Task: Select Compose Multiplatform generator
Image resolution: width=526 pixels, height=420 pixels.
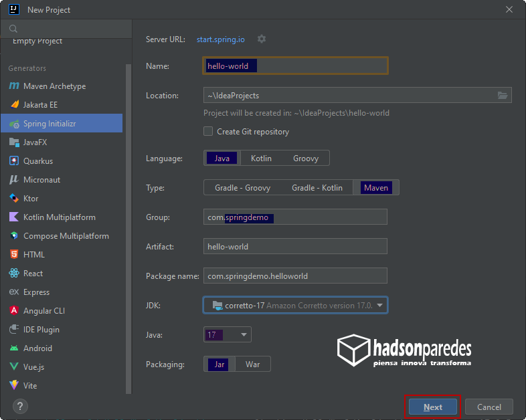Action: coord(62,236)
